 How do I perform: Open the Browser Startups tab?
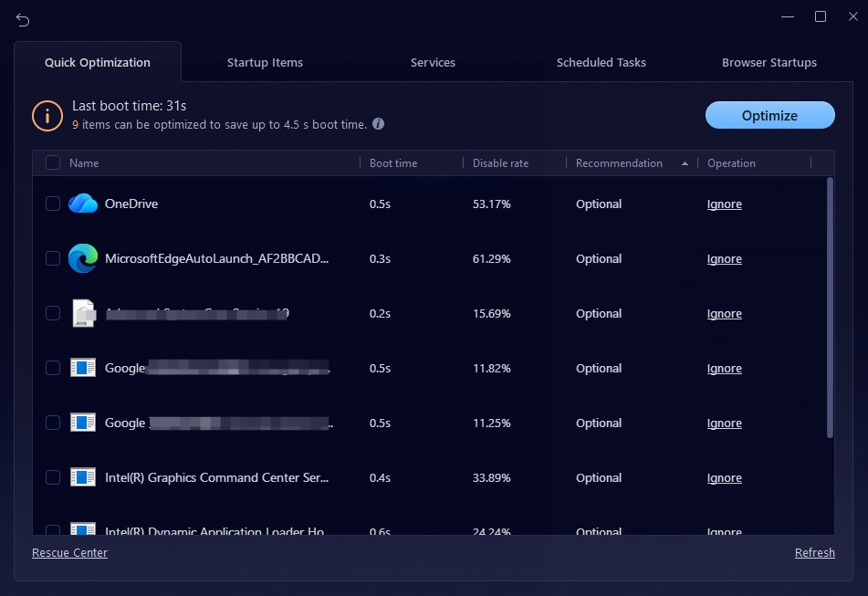(769, 63)
